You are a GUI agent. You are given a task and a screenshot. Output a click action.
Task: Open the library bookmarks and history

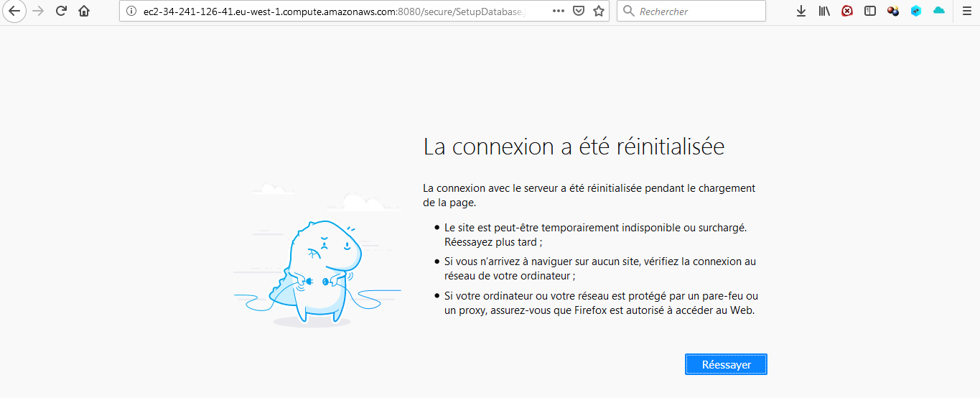pyautogui.click(x=824, y=11)
